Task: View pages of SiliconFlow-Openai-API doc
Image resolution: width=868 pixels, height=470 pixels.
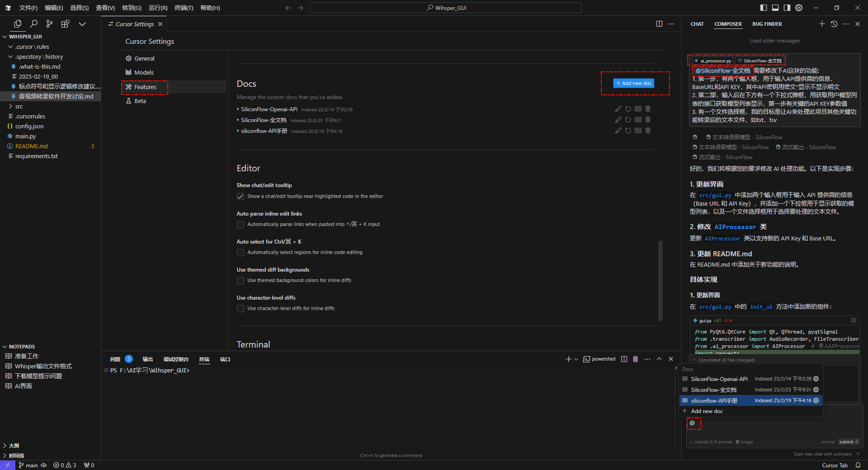Action: (638, 109)
